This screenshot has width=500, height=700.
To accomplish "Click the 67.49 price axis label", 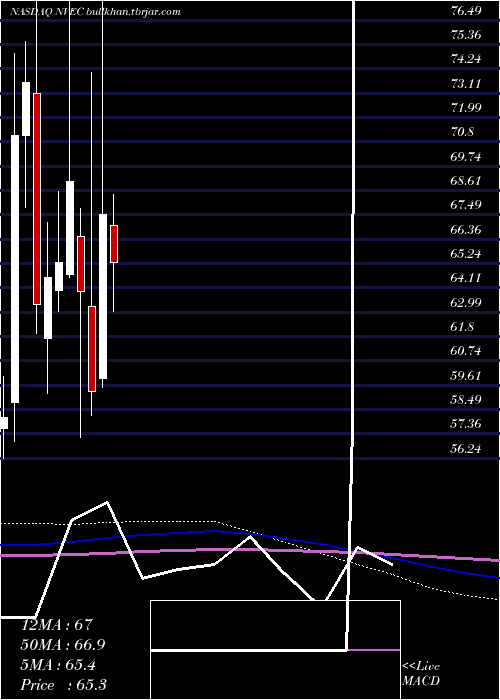I will click(466, 205).
